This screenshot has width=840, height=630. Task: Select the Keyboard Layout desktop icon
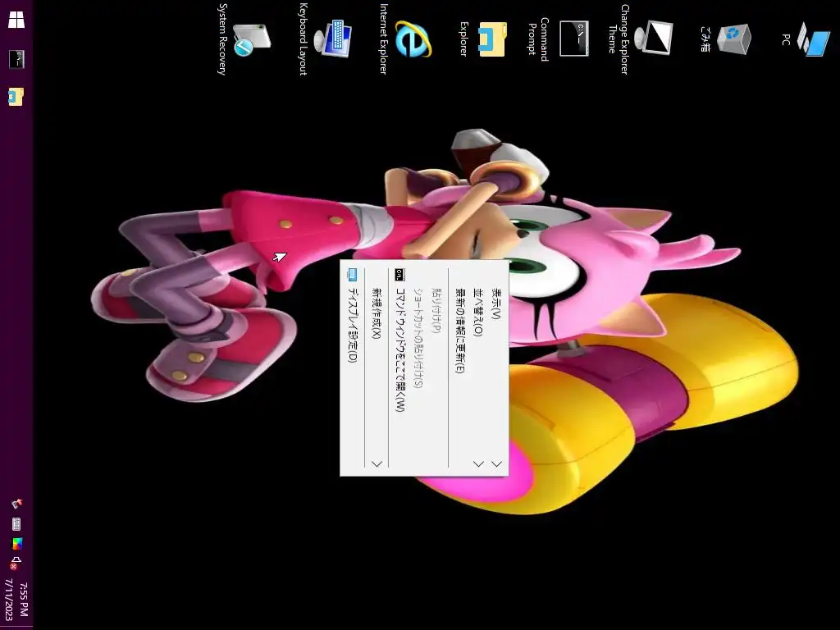pos(325,39)
